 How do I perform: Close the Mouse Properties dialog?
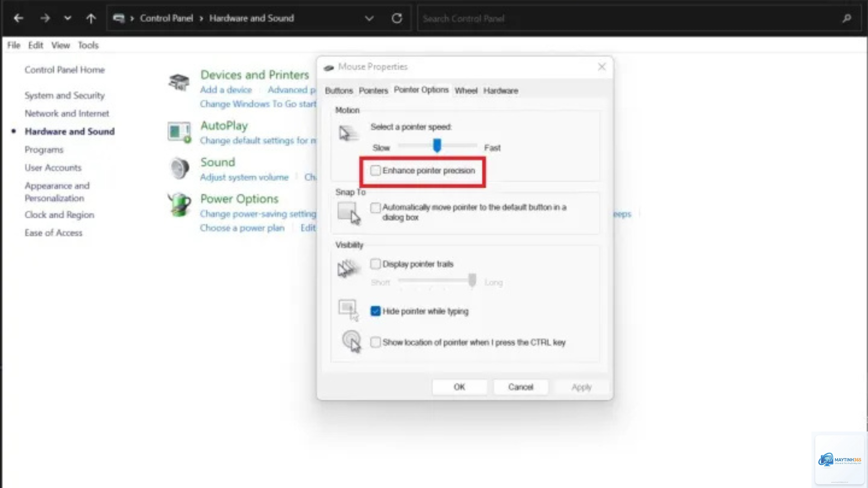pos(602,67)
